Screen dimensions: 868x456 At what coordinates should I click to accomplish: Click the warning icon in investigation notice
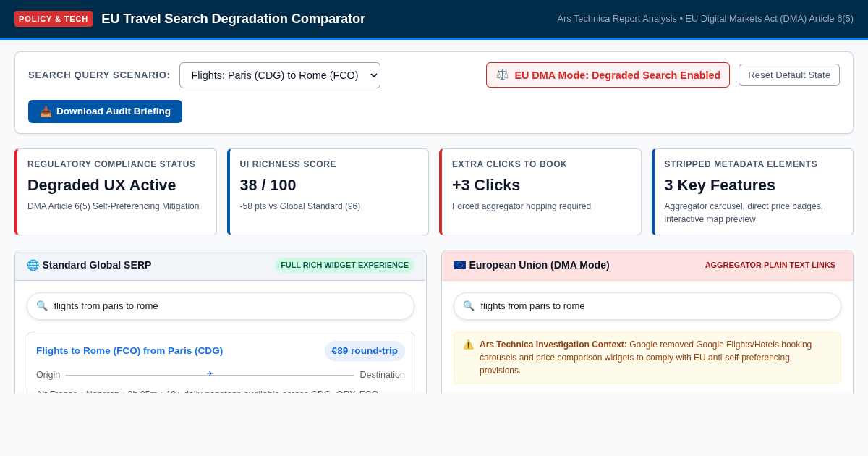pyautogui.click(x=468, y=345)
